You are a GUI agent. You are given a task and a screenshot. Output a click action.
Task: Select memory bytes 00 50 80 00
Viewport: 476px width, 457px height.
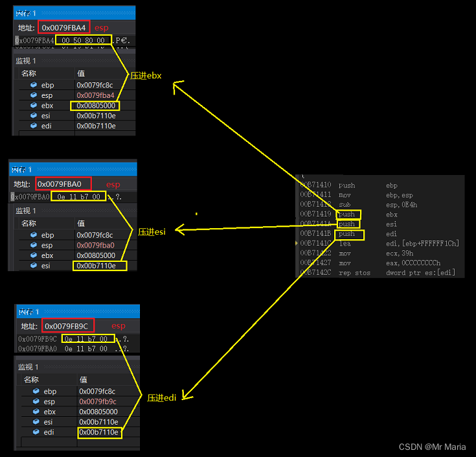click(83, 40)
